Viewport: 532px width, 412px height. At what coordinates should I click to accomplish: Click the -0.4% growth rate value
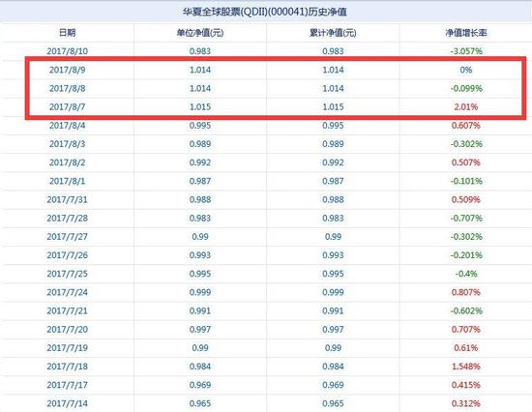[466, 274]
